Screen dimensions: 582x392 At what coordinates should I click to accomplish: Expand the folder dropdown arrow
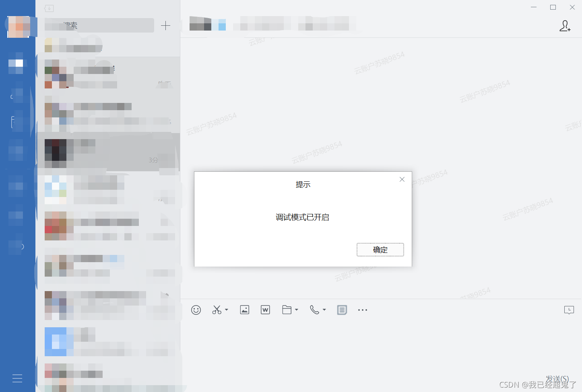pos(297,310)
